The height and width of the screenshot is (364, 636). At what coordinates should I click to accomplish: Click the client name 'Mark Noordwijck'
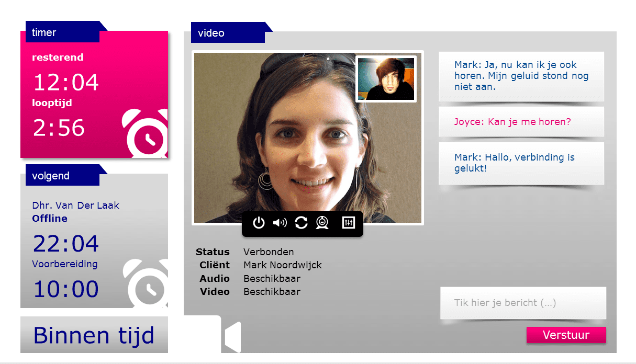283,265
